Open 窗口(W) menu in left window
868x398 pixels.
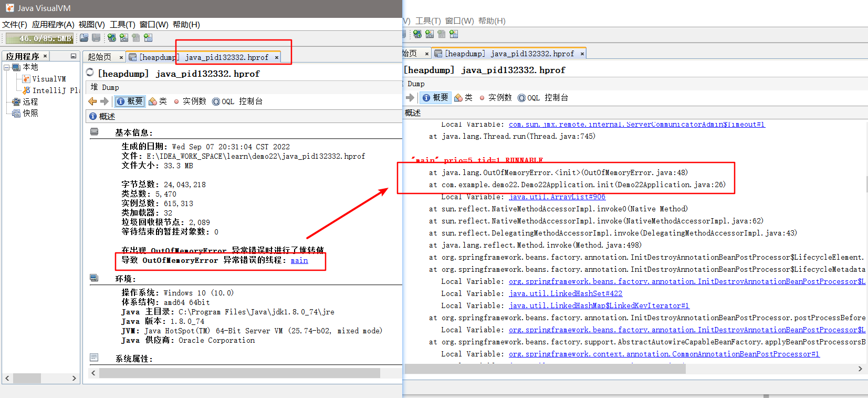pyautogui.click(x=154, y=25)
